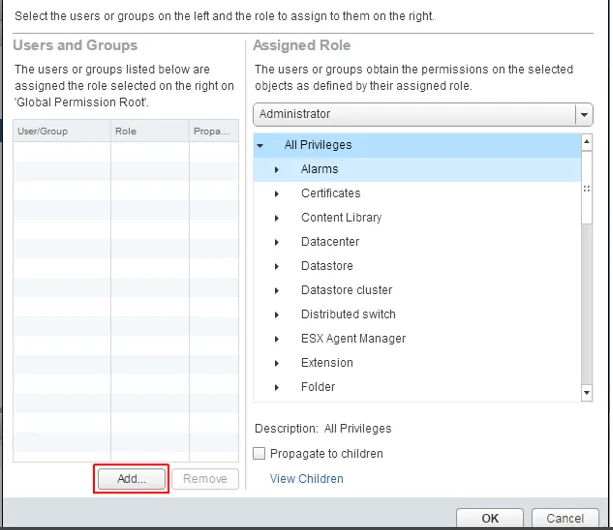Click the privileges list scroll-down arrow

tap(586, 392)
